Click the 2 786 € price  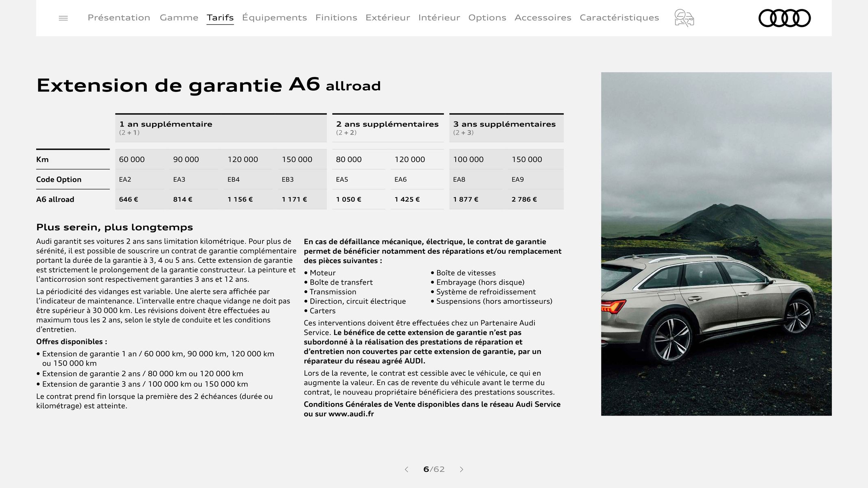(x=524, y=199)
